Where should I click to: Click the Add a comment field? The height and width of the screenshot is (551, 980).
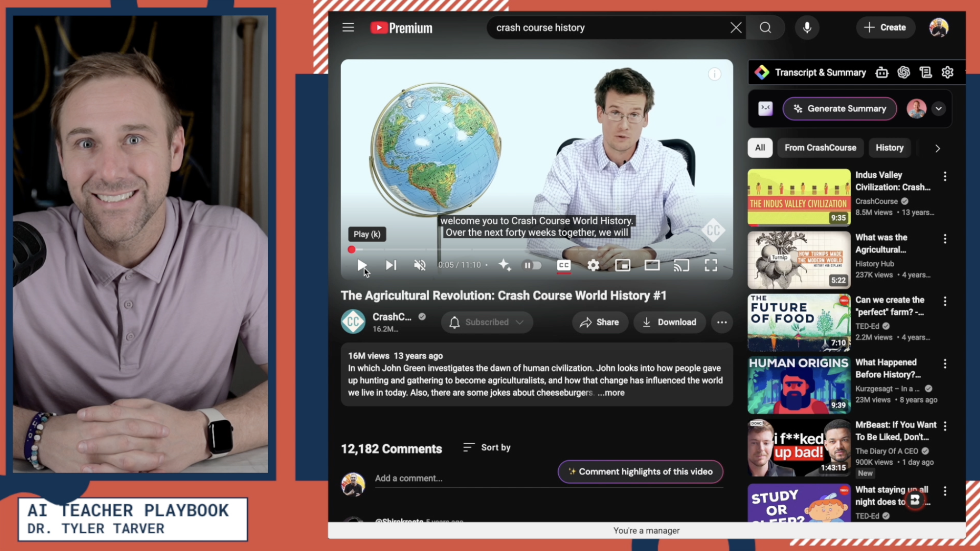click(x=549, y=478)
